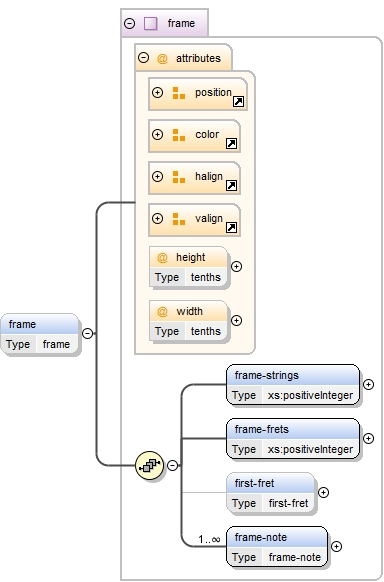Image resolution: width=384 pixels, height=582 pixels.
Task: Expand the frame-frets element
Action: pyautogui.click(x=368, y=439)
